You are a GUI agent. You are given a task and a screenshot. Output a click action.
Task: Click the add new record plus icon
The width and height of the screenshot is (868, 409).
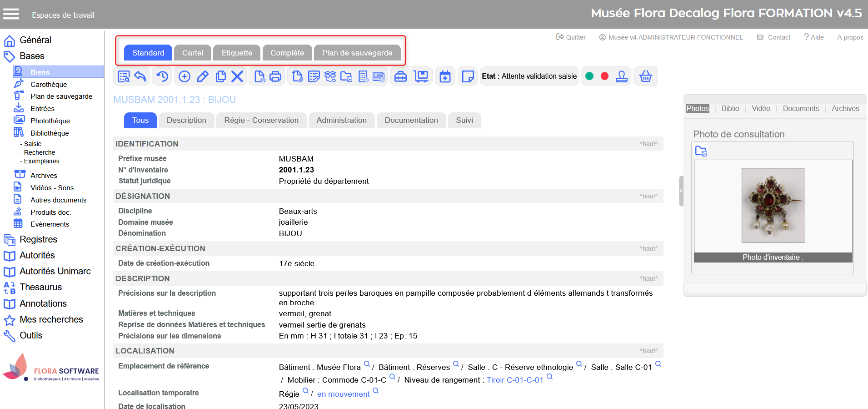coord(185,76)
